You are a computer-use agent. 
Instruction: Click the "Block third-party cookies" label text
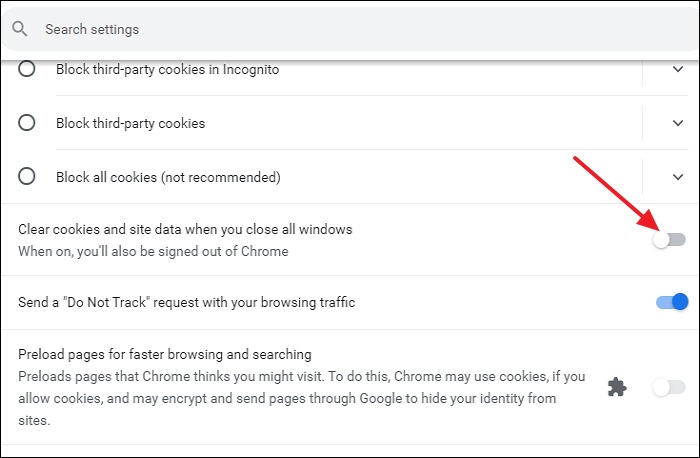pos(130,123)
